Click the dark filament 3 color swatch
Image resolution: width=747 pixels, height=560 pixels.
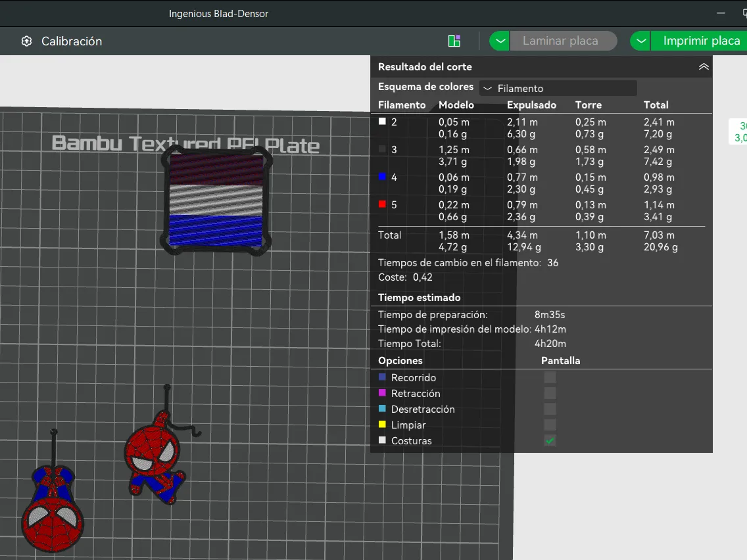(382, 149)
